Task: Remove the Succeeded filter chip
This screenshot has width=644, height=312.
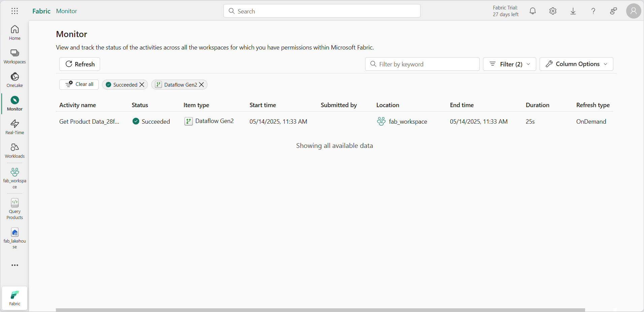Action: click(142, 85)
